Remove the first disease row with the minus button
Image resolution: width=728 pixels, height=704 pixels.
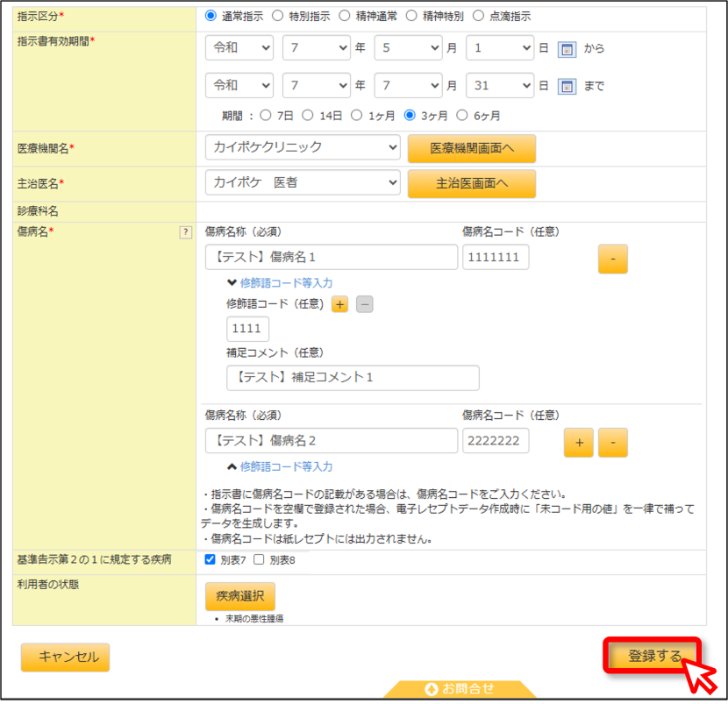(x=613, y=259)
